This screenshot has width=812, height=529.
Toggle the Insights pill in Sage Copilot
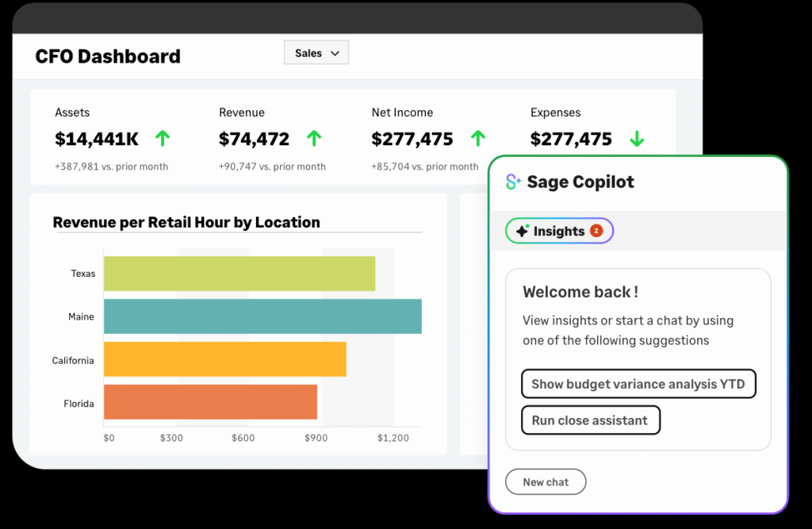pos(559,231)
